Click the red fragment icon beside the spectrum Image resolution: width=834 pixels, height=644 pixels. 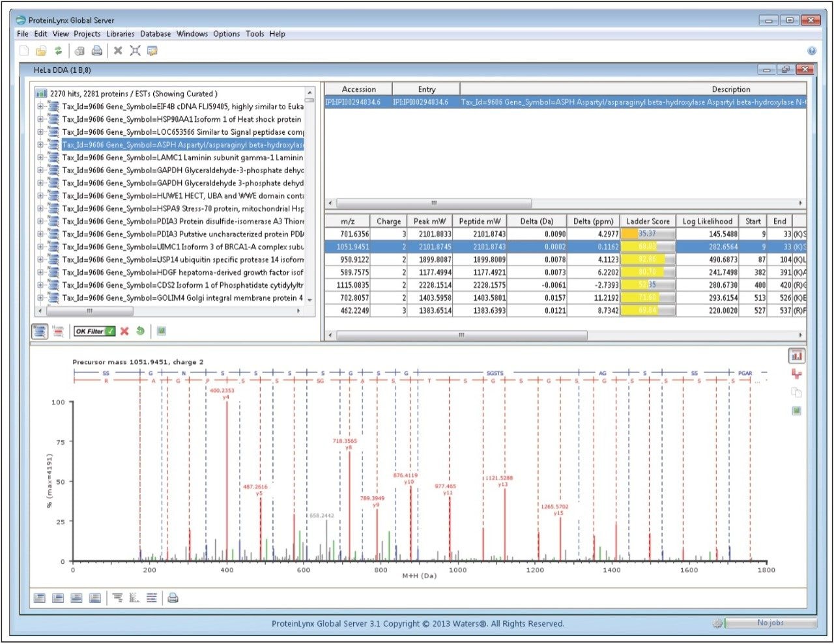(x=796, y=374)
